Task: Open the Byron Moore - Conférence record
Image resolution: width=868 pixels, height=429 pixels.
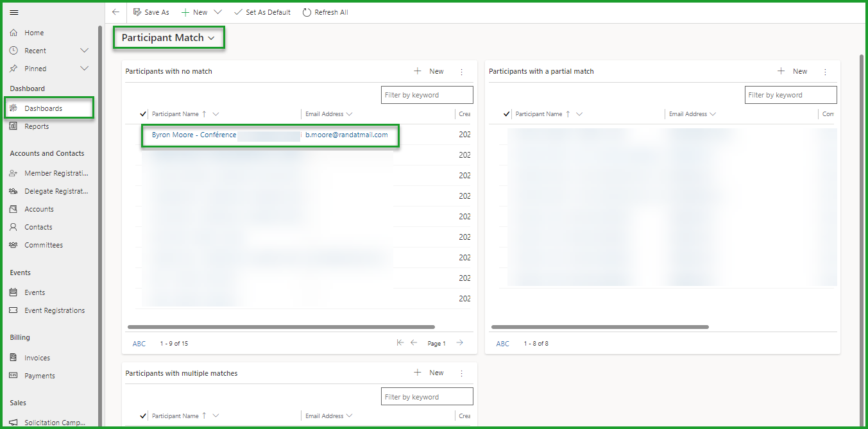Action: pyautogui.click(x=194, y=135)
